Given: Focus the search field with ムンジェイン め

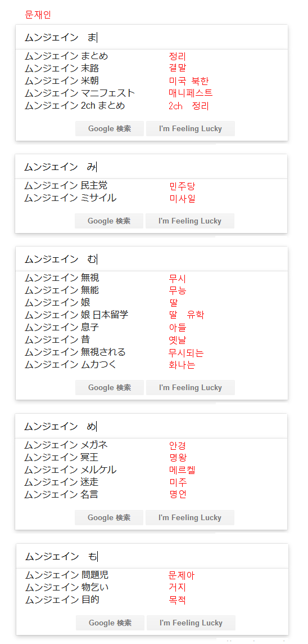Looking at the screenshot, I should [151, 426].
